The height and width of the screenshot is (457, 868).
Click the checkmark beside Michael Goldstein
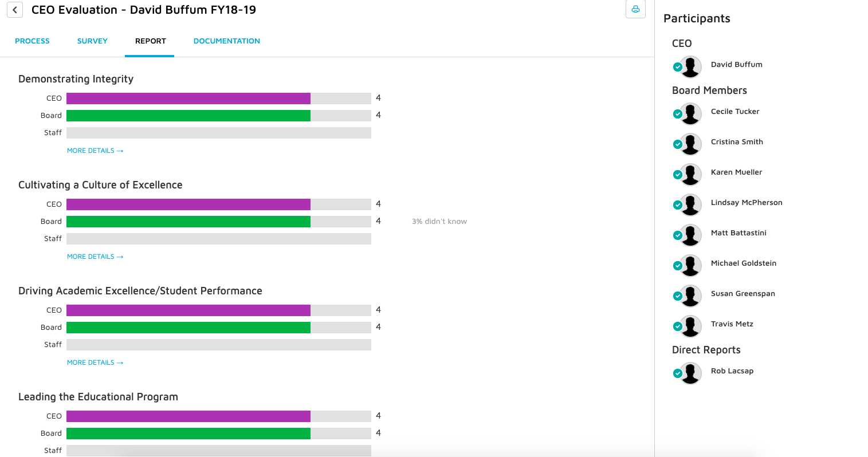tap(678, 266)
